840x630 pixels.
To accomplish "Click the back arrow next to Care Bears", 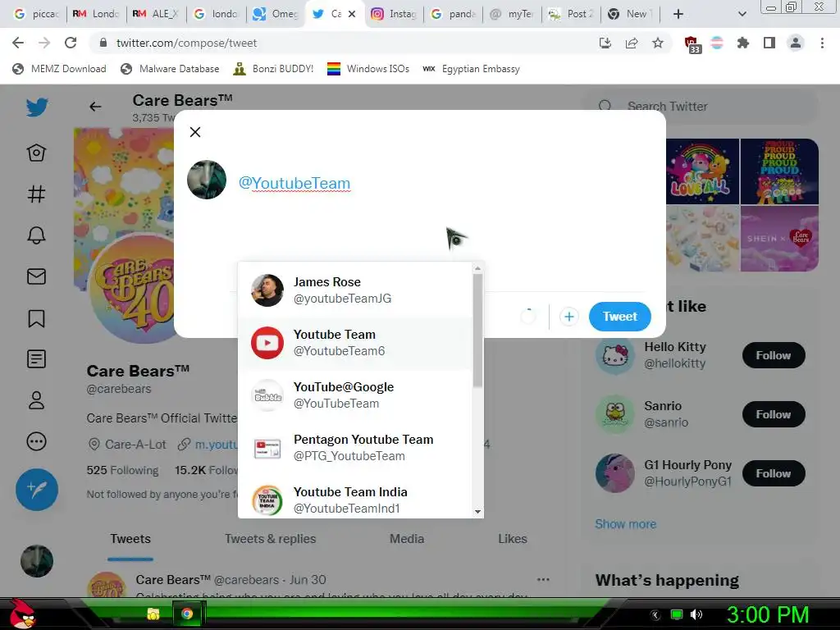I will tap(95, 107).
